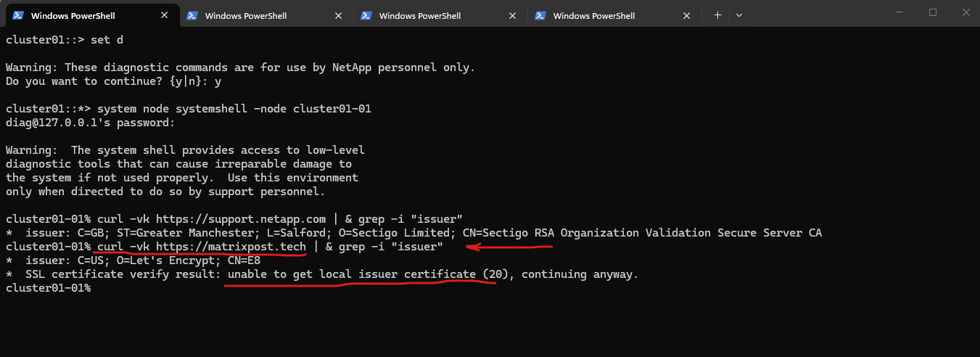Activate the first Windows PowerShell tab title
The image size is (980, 357).
(x=73, y=15)
